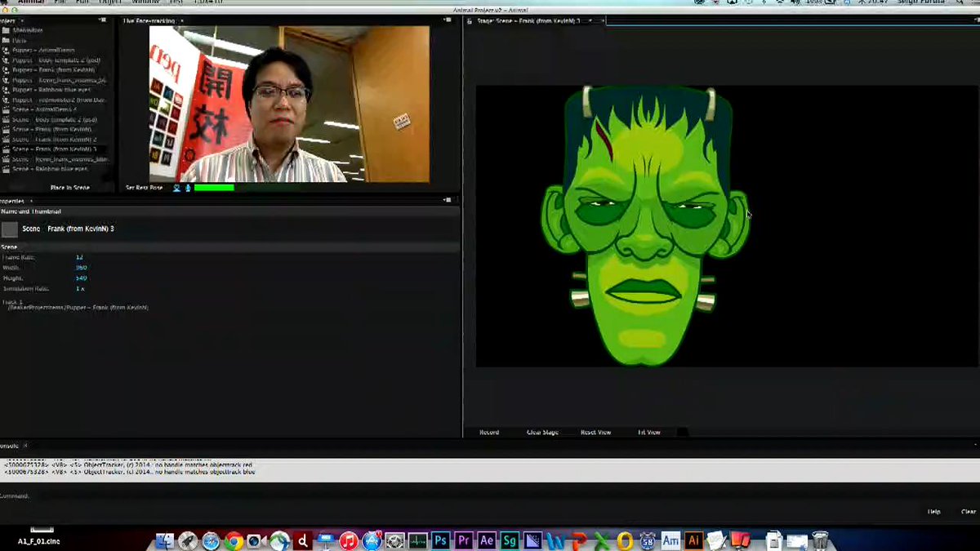Open Live Face-tracking panel options menu
980x551 pixels.
448,20
